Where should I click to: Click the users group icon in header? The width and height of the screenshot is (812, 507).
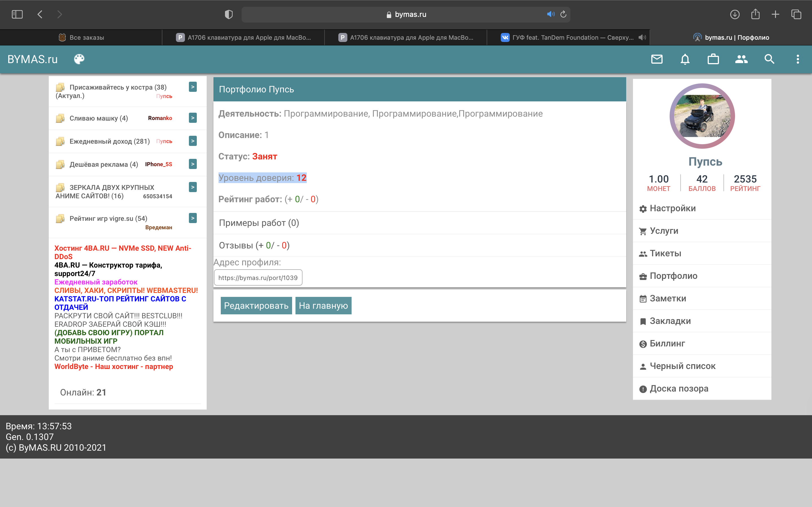[741, 59]
